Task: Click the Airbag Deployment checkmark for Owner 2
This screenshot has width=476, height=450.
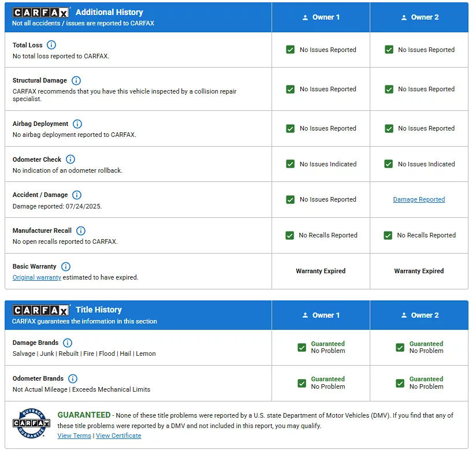Action: click(x=389, y=128)
